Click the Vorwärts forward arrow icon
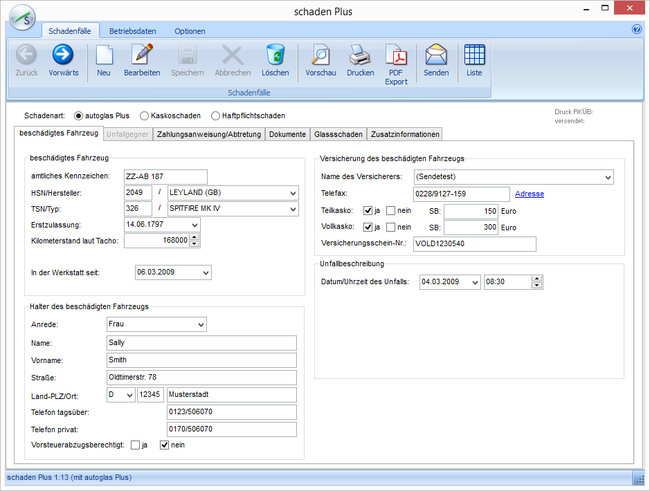Image resolution: width=650 pixels, height=491 pixels. pos(63,55)
